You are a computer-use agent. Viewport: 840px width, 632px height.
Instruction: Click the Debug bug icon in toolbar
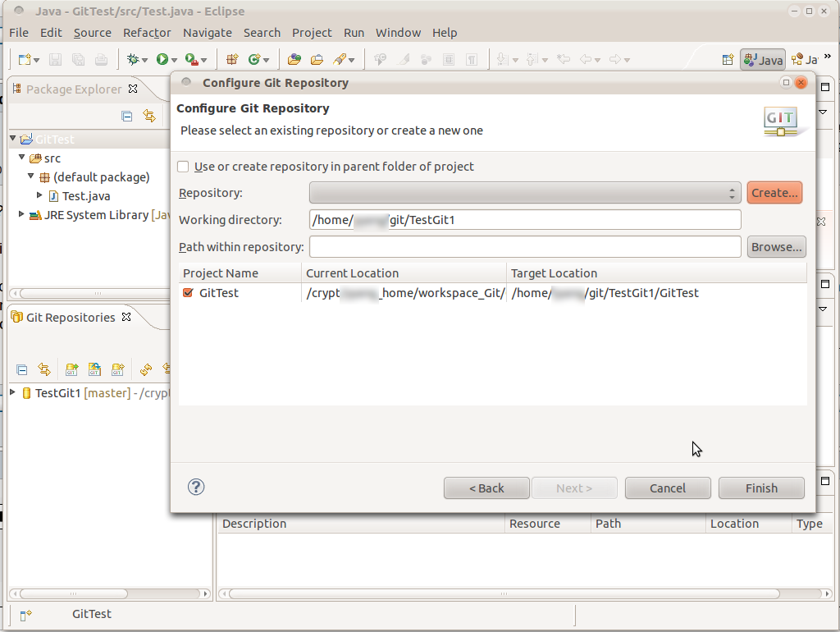(132, 59)
